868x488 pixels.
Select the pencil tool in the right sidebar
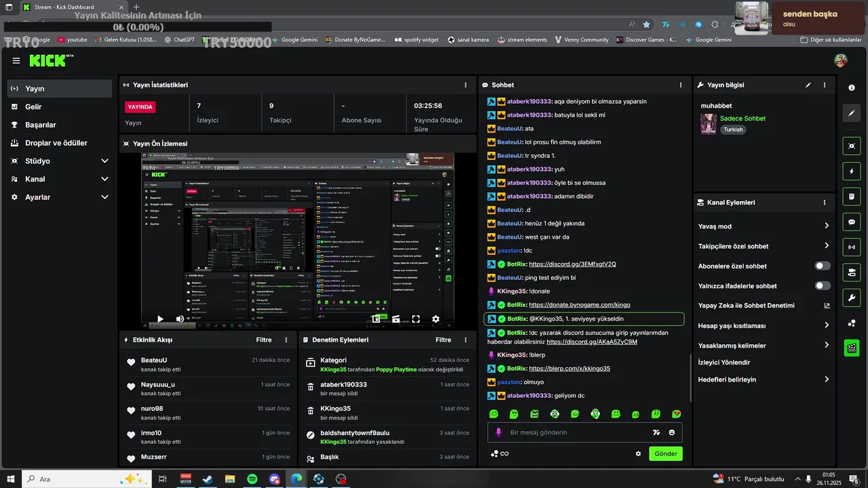[852, 113]
